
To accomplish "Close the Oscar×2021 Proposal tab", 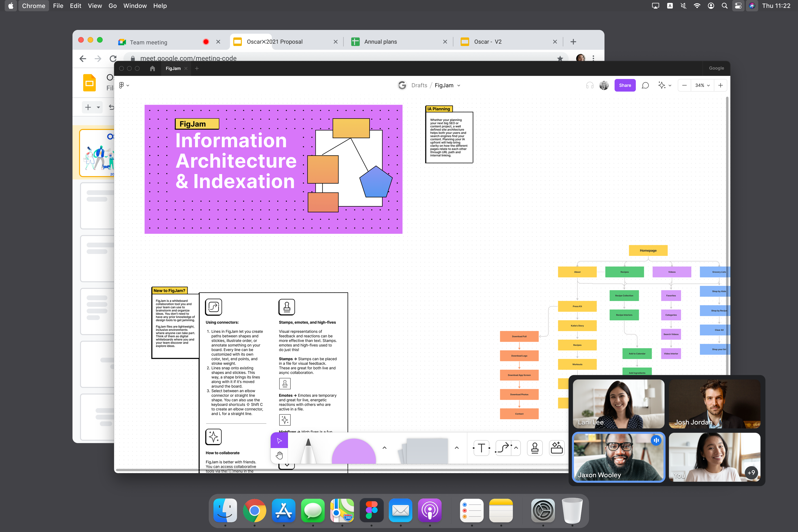I will 336,42.
